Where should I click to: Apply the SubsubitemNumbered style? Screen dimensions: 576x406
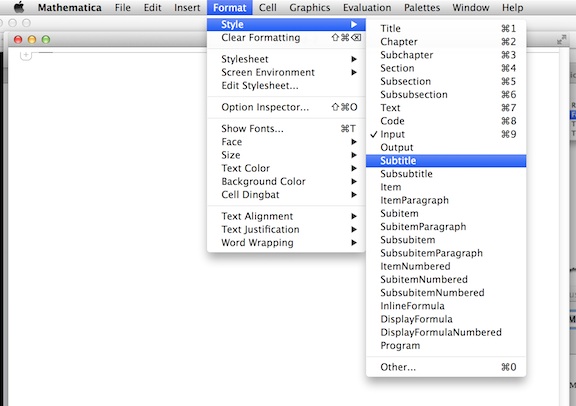click(446, 293)
